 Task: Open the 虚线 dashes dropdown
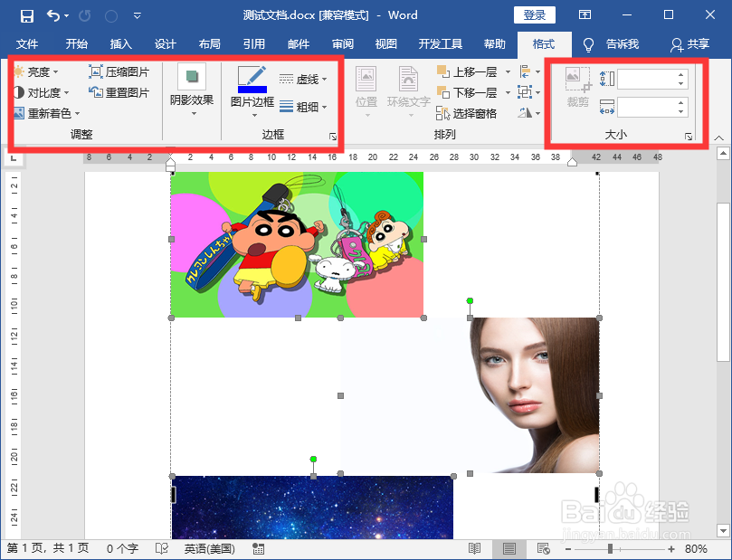303,79
